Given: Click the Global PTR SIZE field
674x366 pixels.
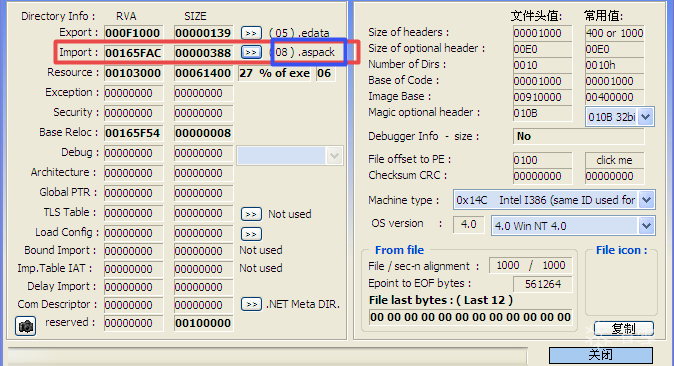Looking at the screenshot, I should pos(203,193).
